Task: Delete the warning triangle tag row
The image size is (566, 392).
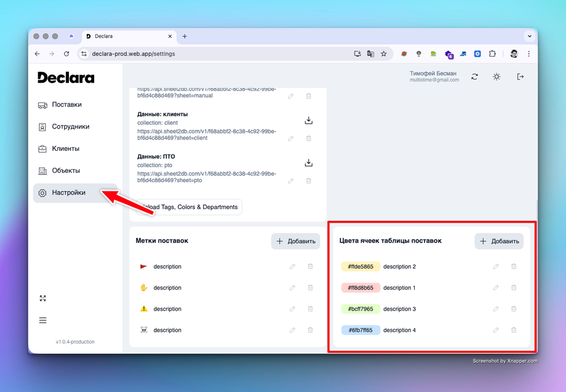Action: point(310,309)
